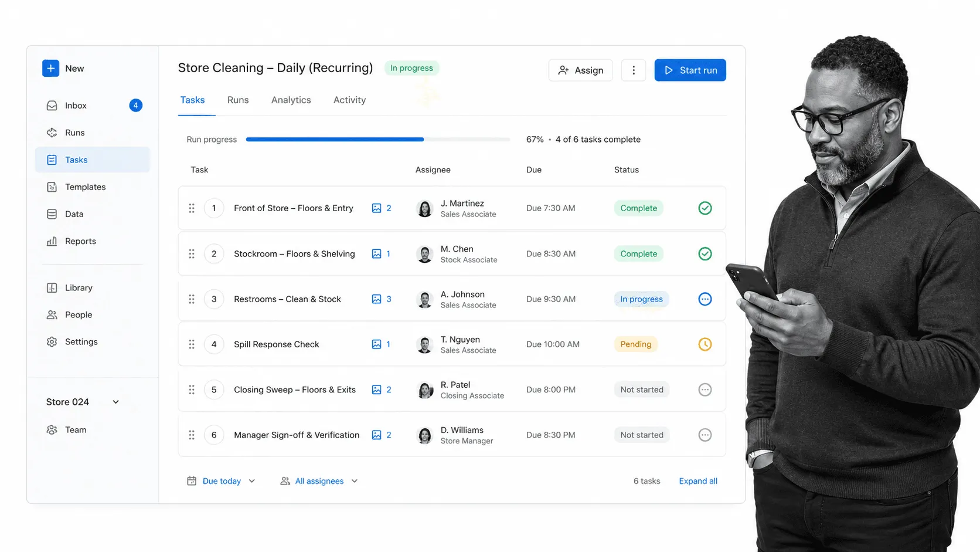Click the Inbox badge showing 4
The image size is (980, 552).
135,106
